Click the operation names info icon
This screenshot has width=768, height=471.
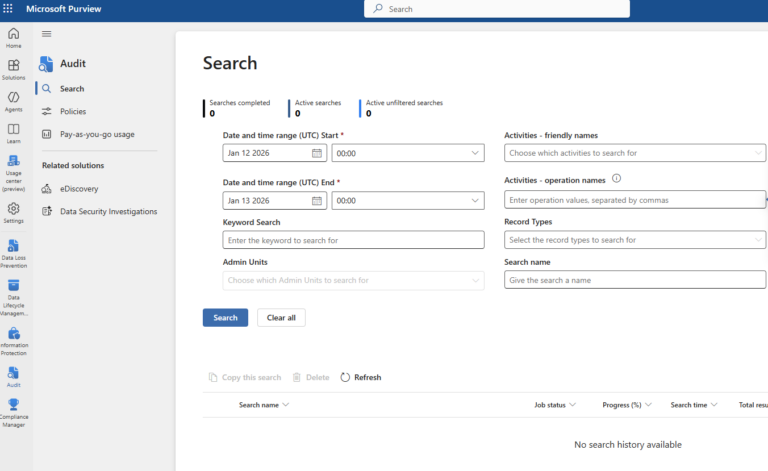coord(616,179)
